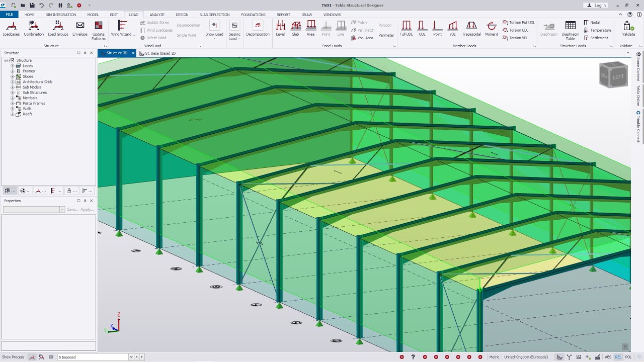Toggle POL coordinate mode in status bar
Screen dimensions: 644x362
point(628,357)
